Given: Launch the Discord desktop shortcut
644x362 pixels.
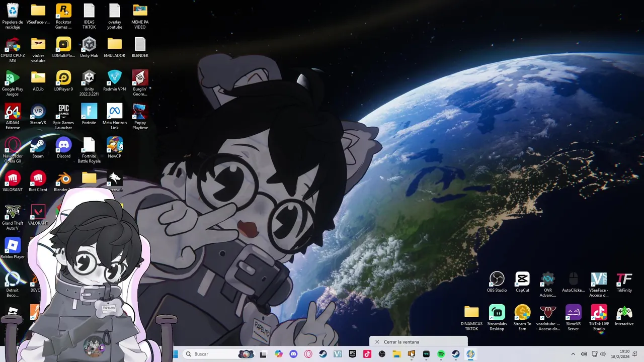Looking at the screenshot, I should coord(63,148).
